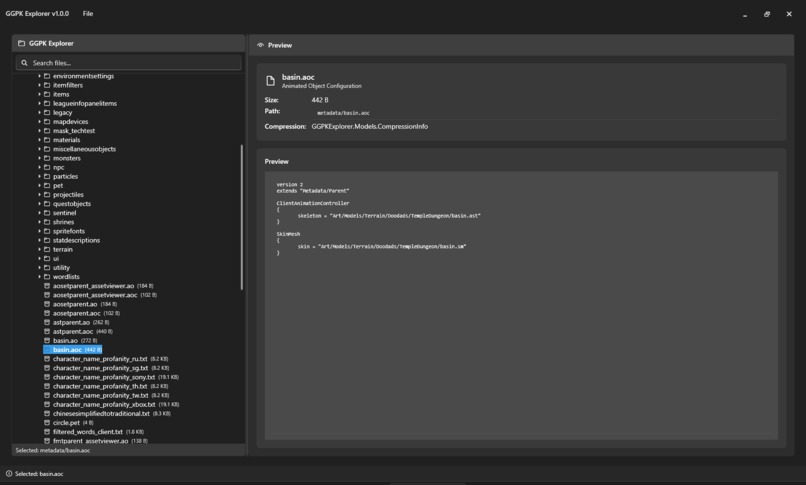Click the file icon beside aosetparent.aoc
The width and height of the screenshot is (806, 485).
(47, 313)
